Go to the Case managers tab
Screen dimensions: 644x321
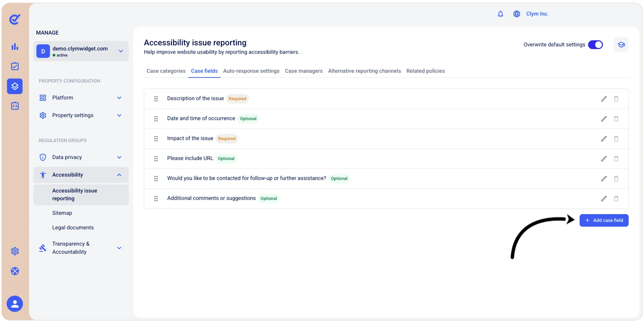(304, 71)
